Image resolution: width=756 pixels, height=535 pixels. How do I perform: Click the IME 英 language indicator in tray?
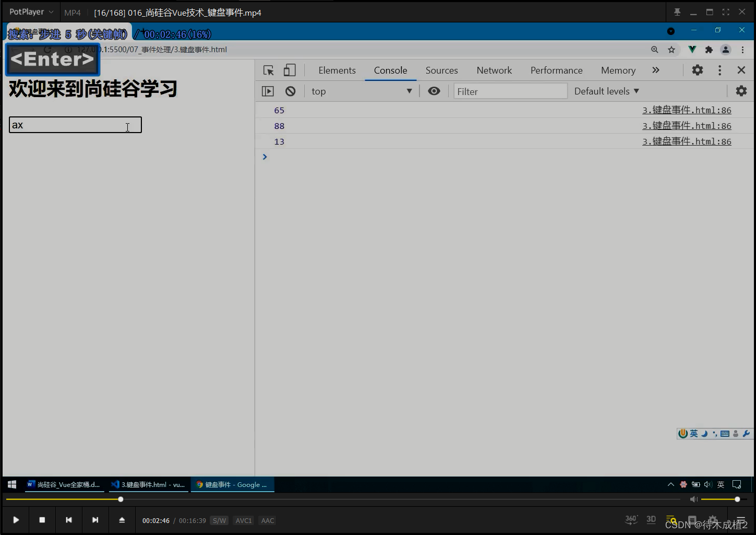[721, 484]
